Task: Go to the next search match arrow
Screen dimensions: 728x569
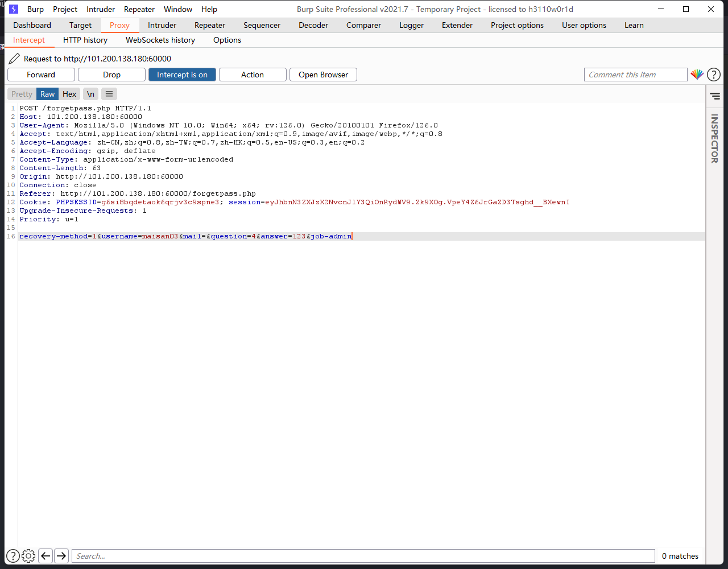Action: [x=61, y=556]
